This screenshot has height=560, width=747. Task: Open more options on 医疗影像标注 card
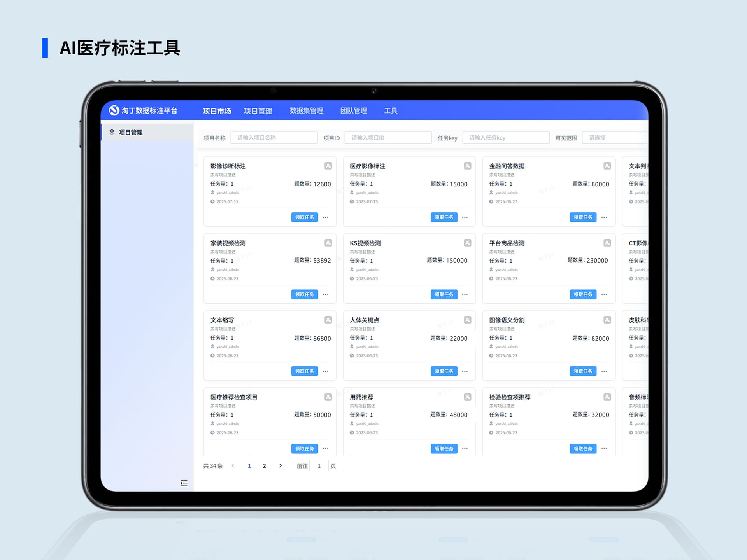pos(465,217)
